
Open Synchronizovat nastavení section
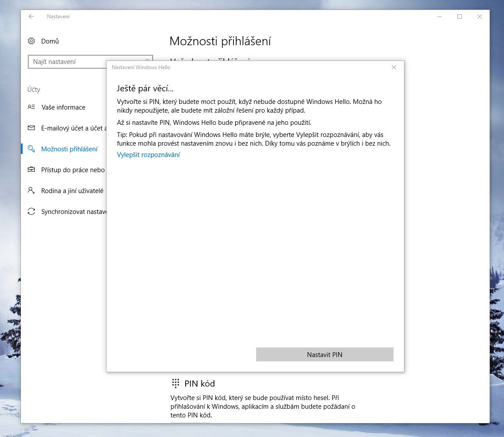click(x=74, y=212)
